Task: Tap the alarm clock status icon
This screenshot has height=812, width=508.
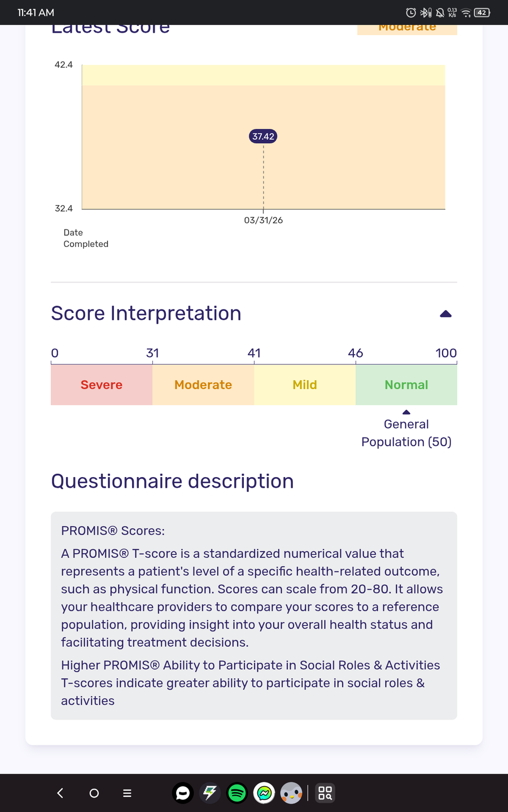Action: (411, 12)
